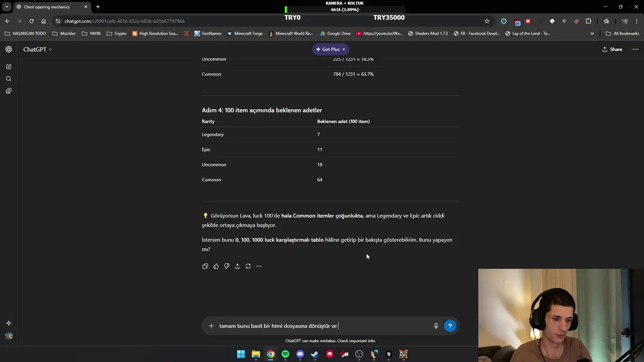Click the Common value 64 cell
Image resolution: width=644 pixels, height=362 pixels.
coord(319,179)
